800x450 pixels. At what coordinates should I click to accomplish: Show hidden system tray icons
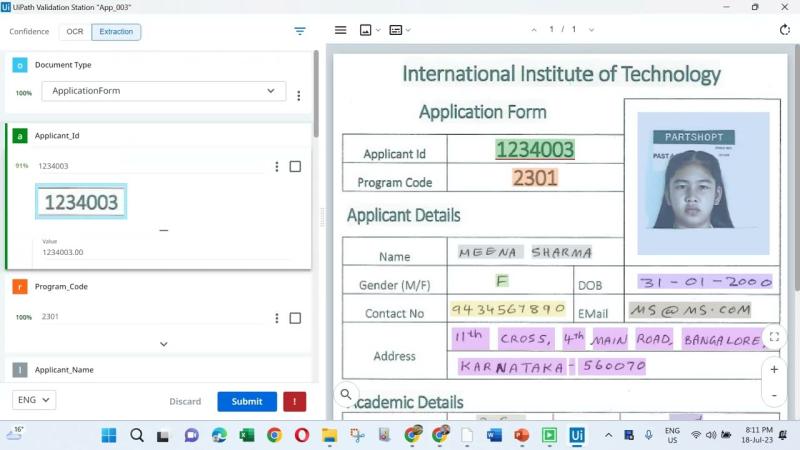[x=608, y=435]
